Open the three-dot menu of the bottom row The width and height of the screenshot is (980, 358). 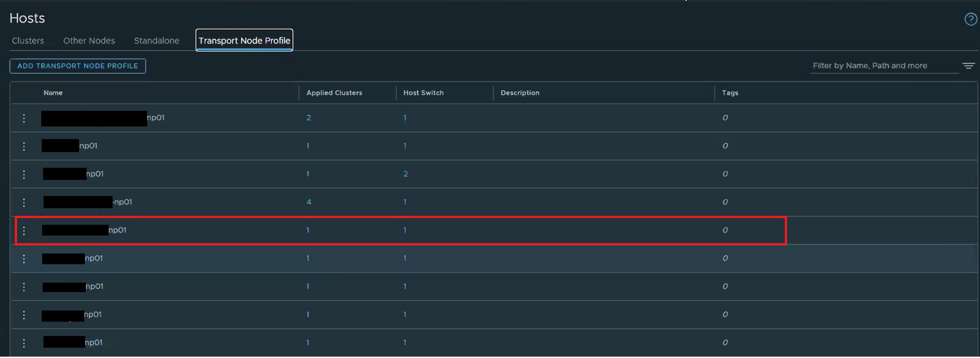pos(24,343)
